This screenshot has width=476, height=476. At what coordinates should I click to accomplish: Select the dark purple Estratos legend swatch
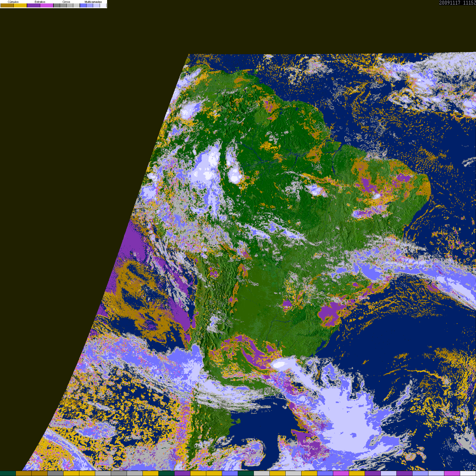pos(34,5)
